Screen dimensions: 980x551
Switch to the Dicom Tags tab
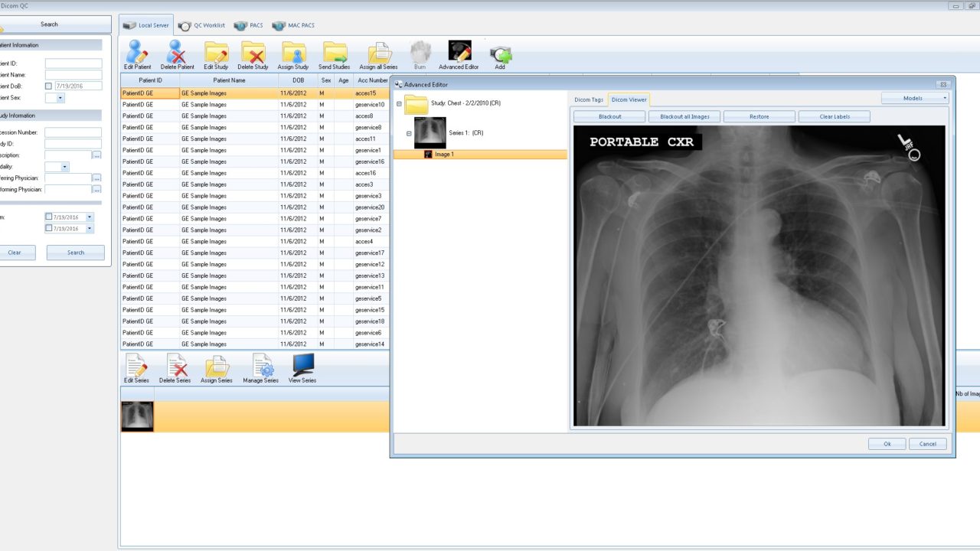pos(589,99)
